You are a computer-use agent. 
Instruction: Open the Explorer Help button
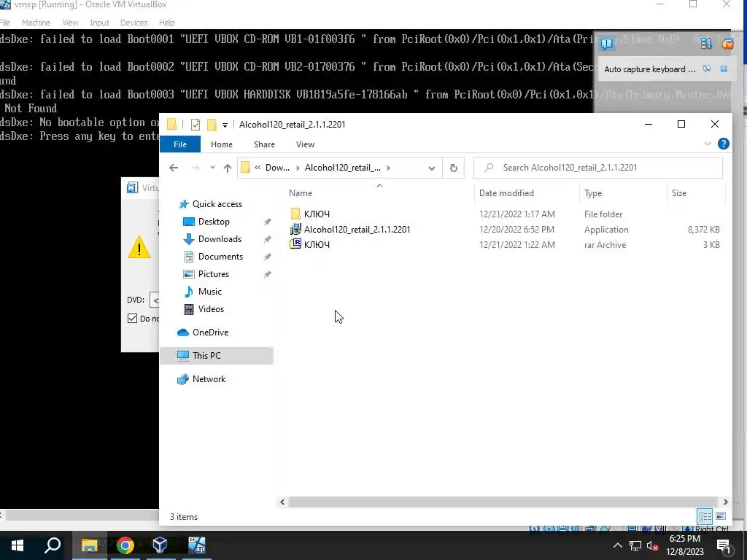pyautogui.click(x=723, y=144)
